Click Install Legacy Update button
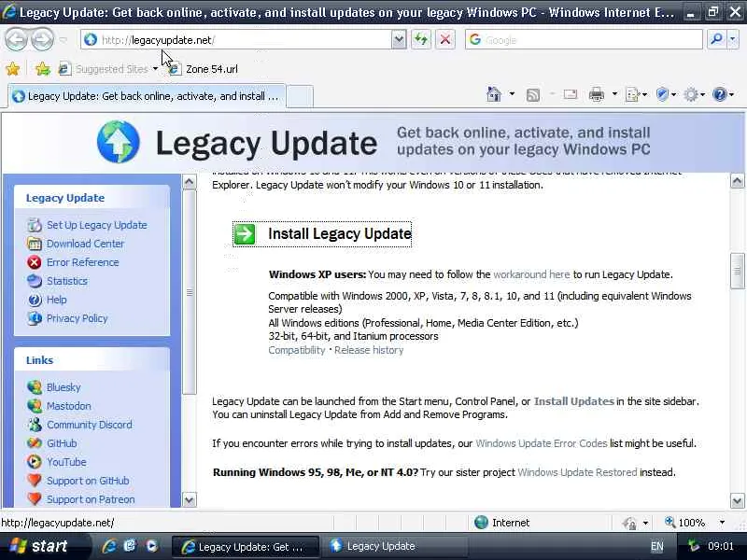 (322, 234)
